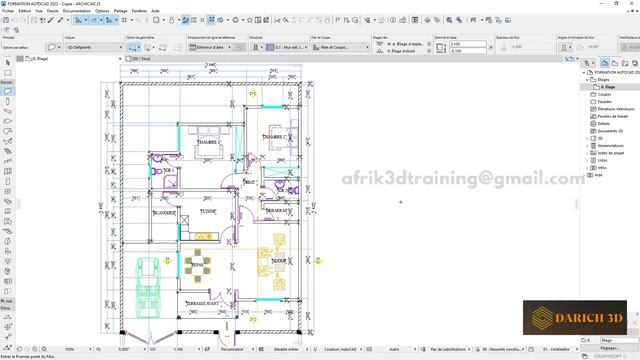Select Coupes in the Navigator tree

[604, 94]
